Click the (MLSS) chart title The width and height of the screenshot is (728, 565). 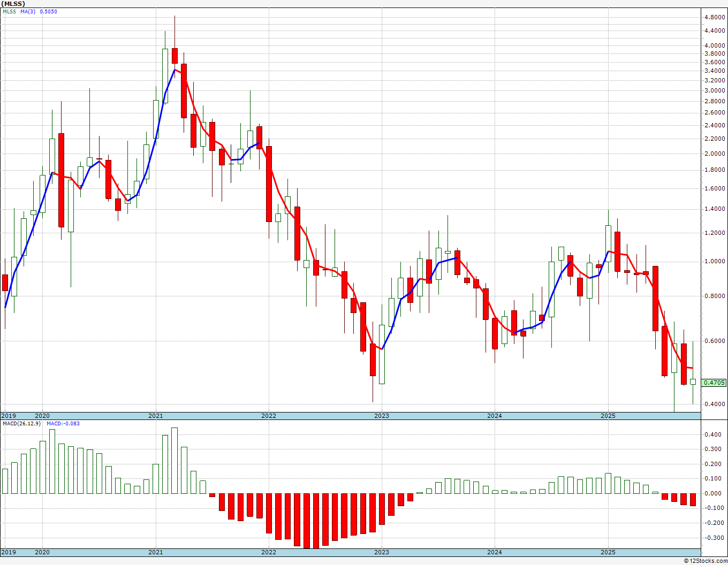13,4
